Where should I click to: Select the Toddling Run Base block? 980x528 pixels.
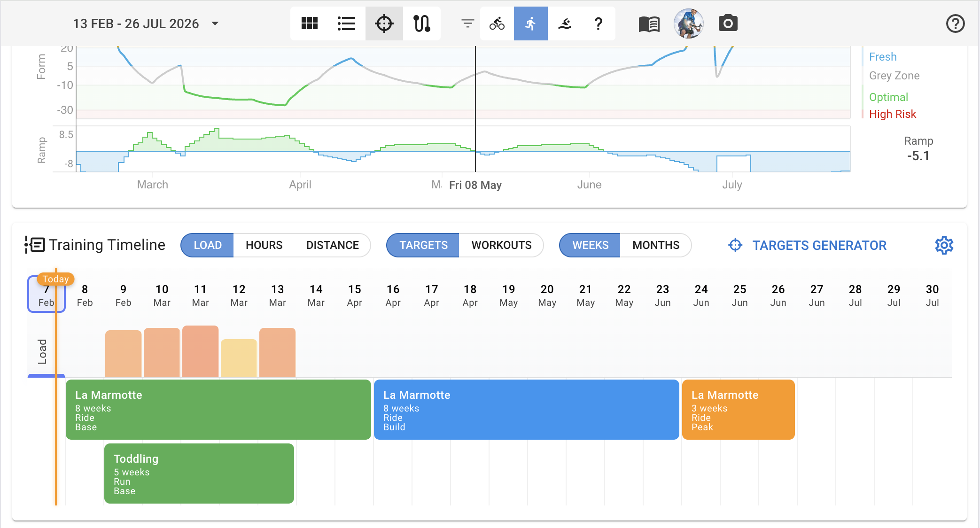click(x=199, y=474)
